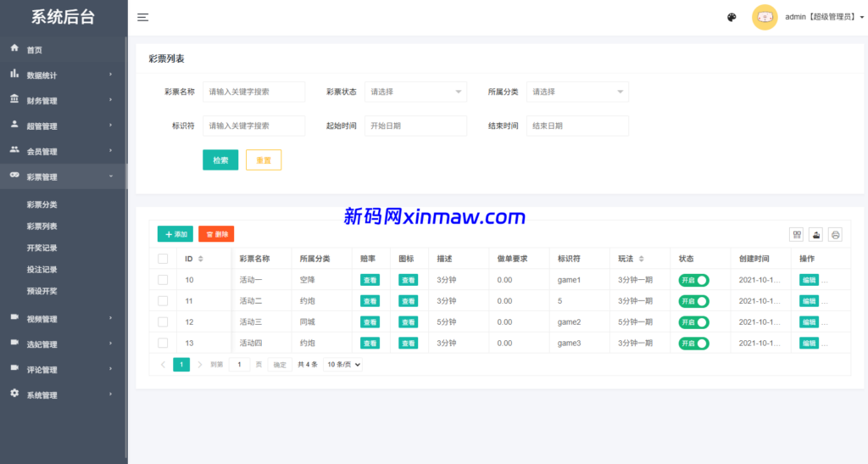This screenshot has width=868, height=464.
Task: Click the 检索 search button
Action: [x=220, y=160]
